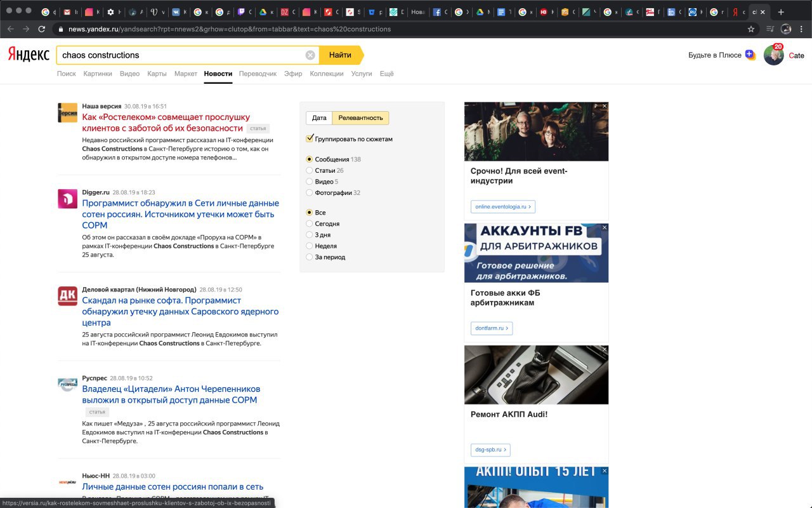Open the Эфир service tab

click(x=293, y=74)
